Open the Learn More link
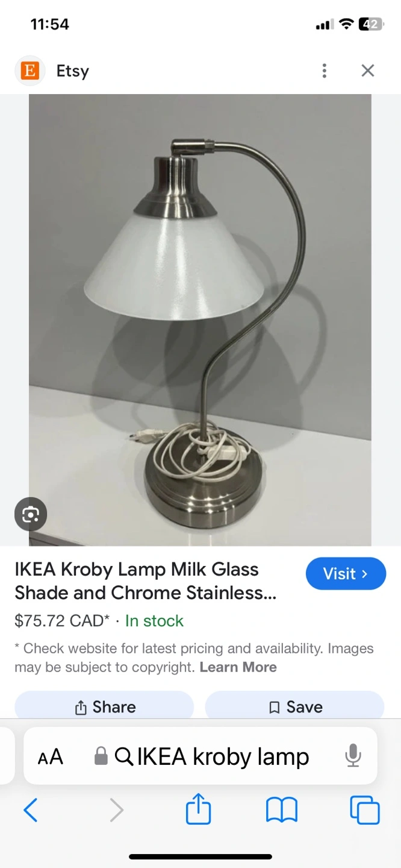The image size is (401, 868). coord(238,667)
